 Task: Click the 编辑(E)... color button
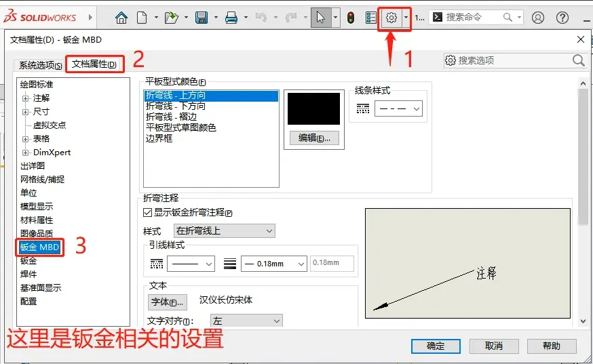314,138
